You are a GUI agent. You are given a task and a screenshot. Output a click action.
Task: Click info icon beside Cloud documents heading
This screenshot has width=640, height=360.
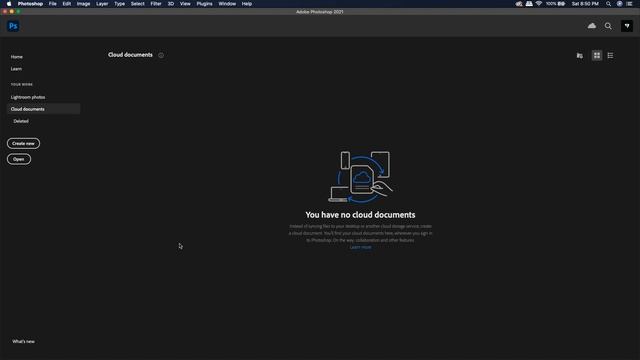[161, 55]
